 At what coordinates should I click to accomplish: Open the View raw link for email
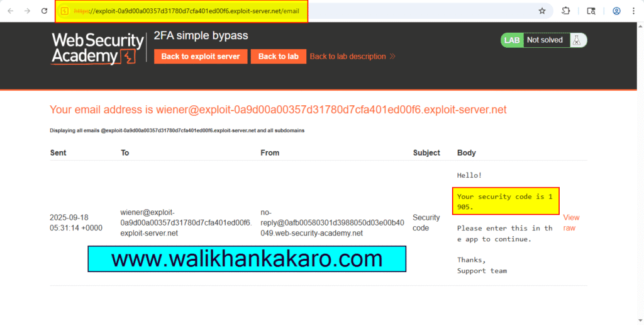[x=571, y=222]
